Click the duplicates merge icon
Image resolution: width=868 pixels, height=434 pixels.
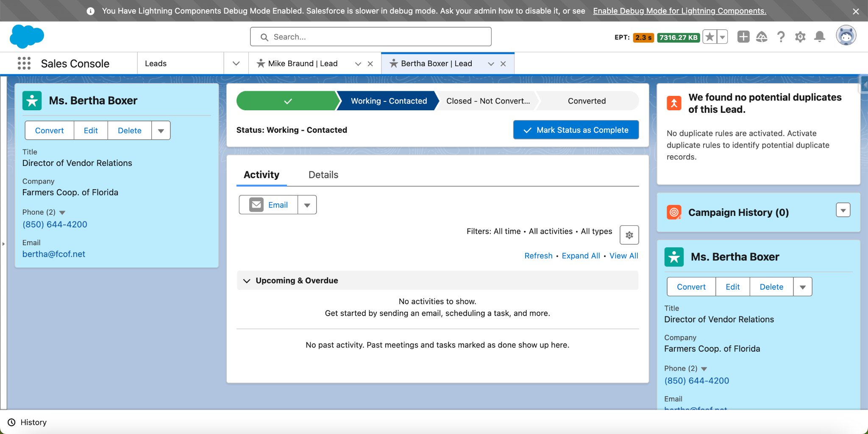(x=674, y=103)
